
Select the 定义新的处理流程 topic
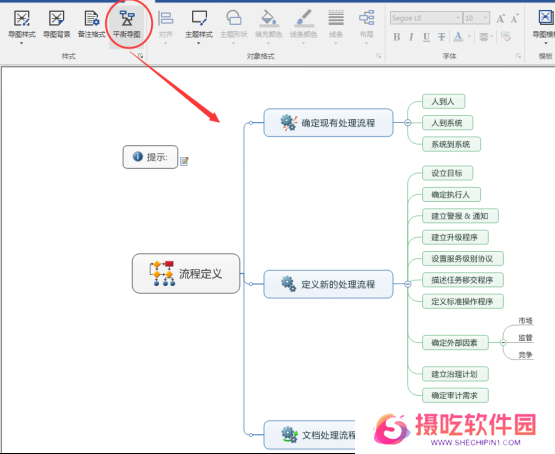point(328,284)
